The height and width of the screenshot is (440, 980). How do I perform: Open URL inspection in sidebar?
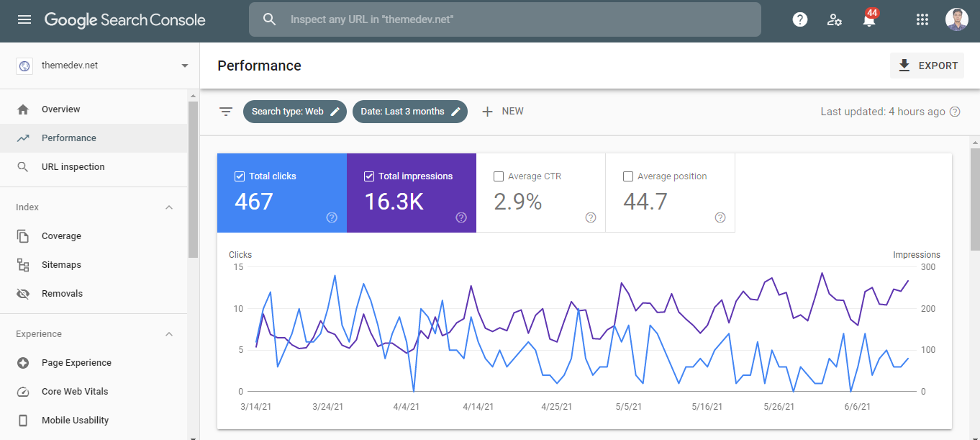tap(94, 167)
